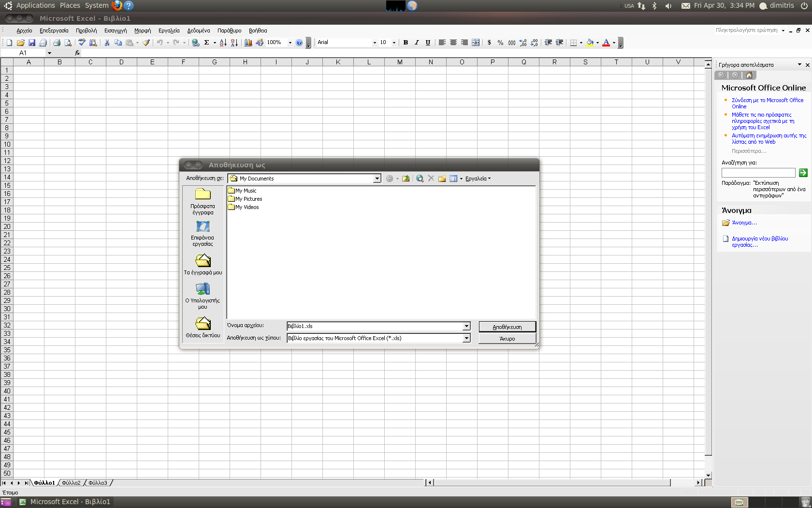Toggle Underline formatting

point(428,43)
